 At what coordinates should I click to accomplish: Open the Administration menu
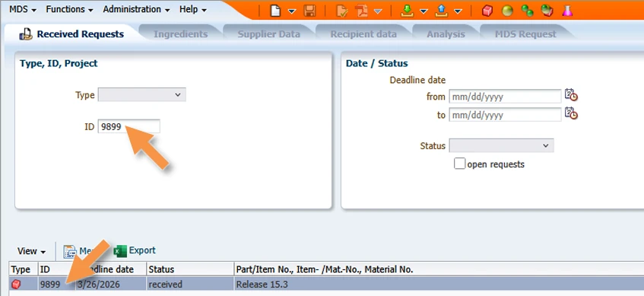click(x=136, y=9)
